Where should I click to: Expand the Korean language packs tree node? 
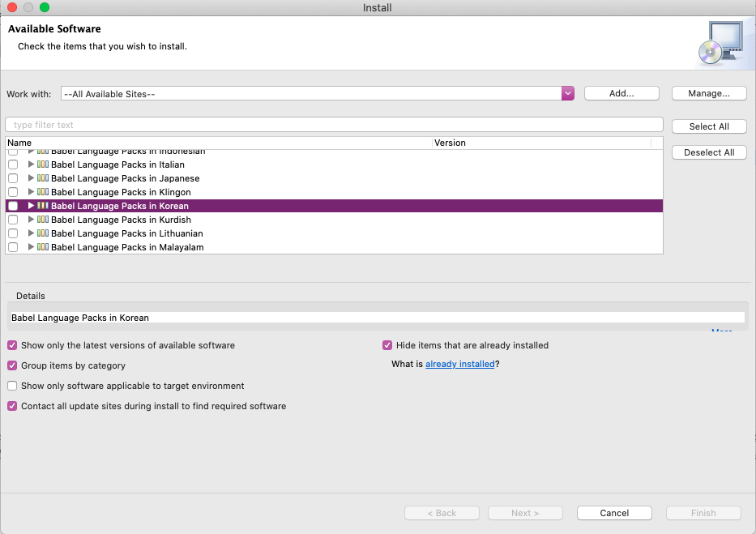(x=31, y=205)
